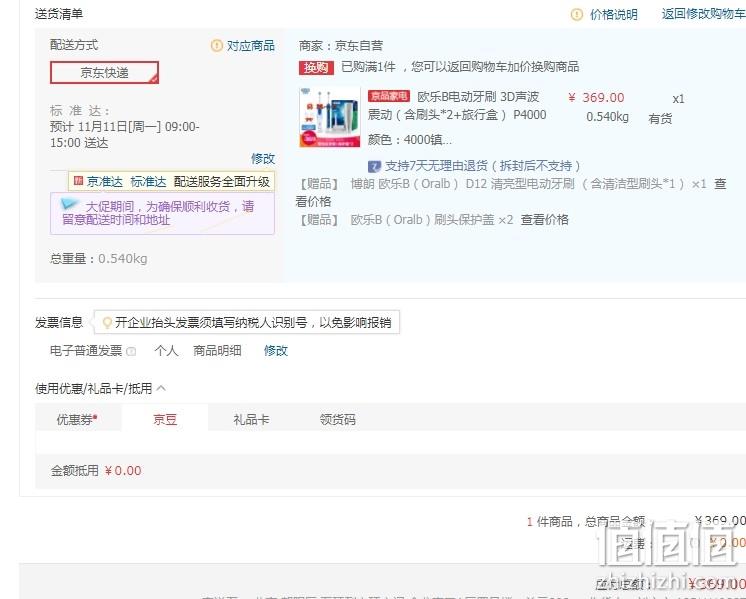
Task: Switch to the 礼品卡 tab
Action: [x=251, y=419]
